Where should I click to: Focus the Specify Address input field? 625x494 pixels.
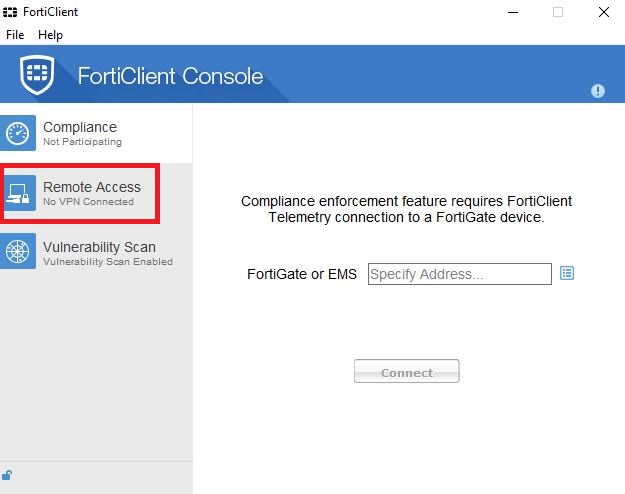click(459, 274)
